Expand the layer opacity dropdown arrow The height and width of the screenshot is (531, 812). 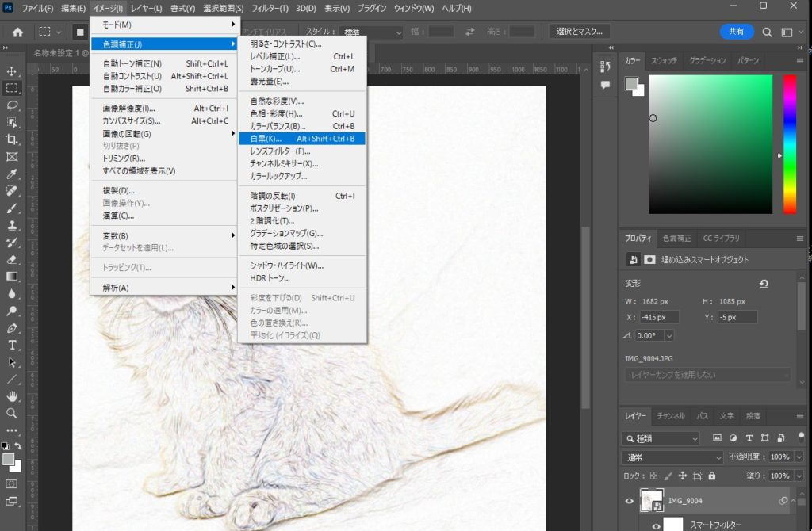[799, 457]
